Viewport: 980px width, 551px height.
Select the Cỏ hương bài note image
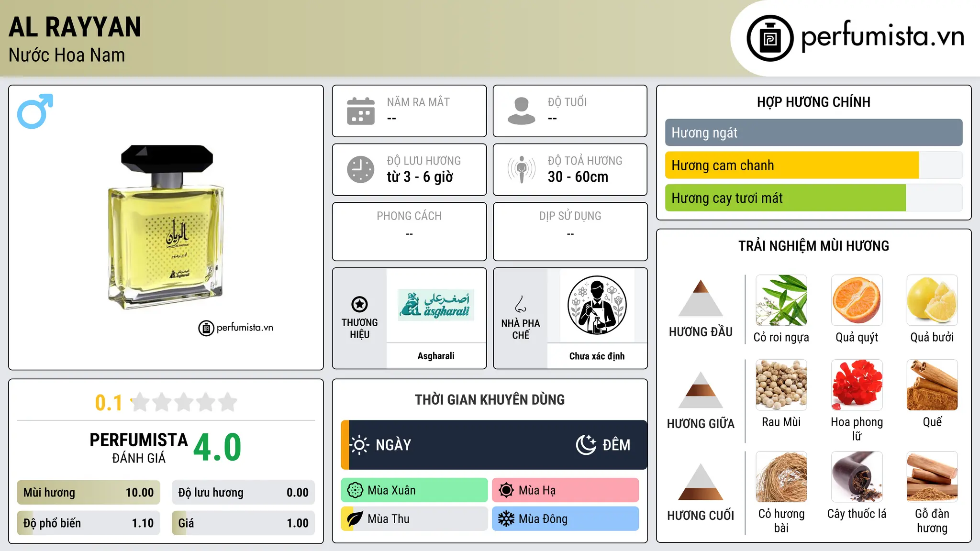click(x=781, y=477)
